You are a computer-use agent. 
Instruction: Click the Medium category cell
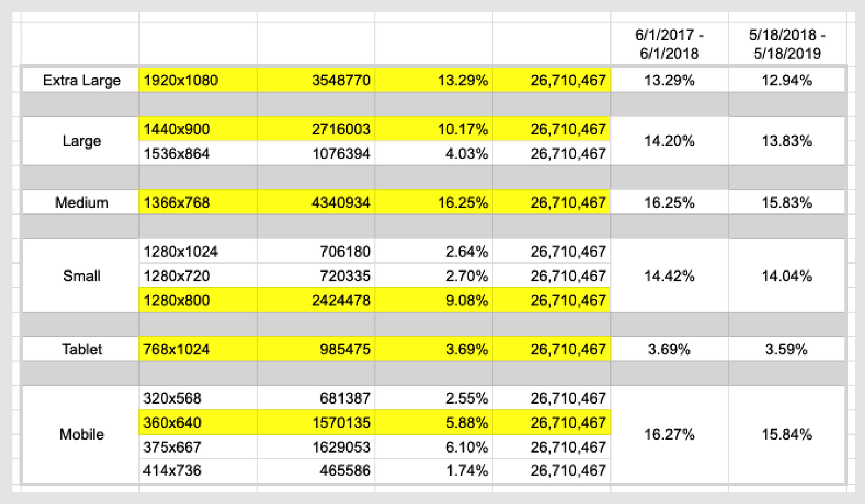point(81,203)
